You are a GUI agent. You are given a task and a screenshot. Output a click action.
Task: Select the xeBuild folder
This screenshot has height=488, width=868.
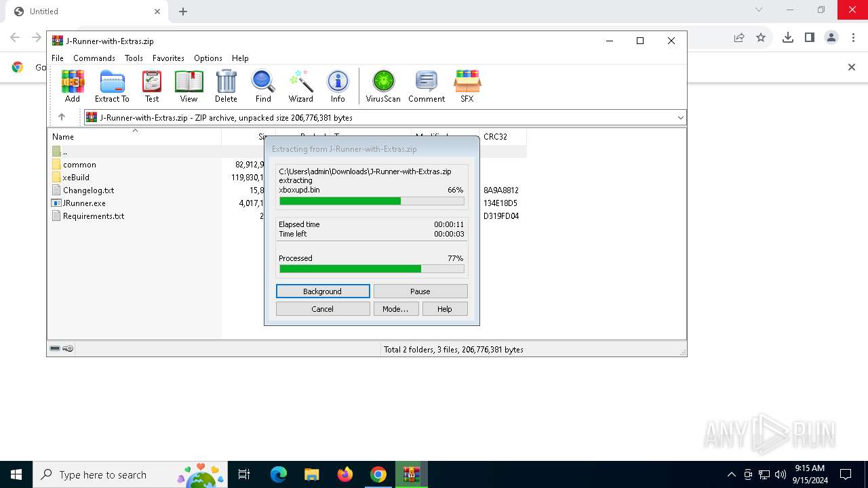[76, 178]
